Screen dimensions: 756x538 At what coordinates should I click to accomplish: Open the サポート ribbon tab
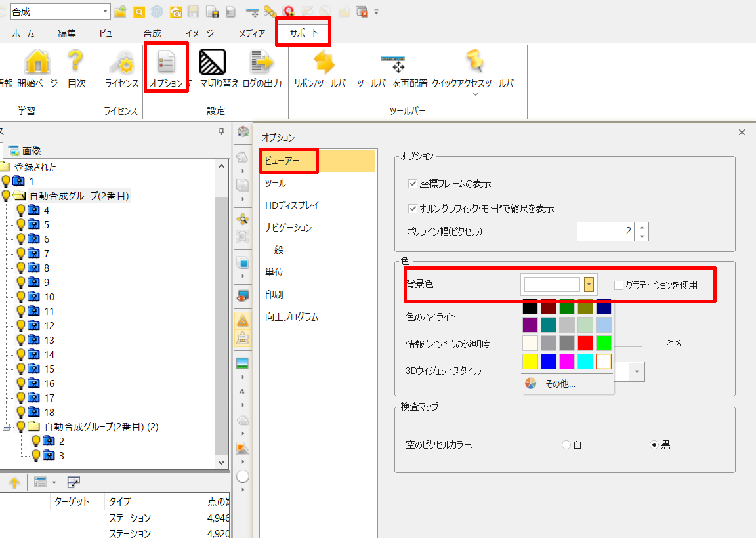tap(304, 33)
